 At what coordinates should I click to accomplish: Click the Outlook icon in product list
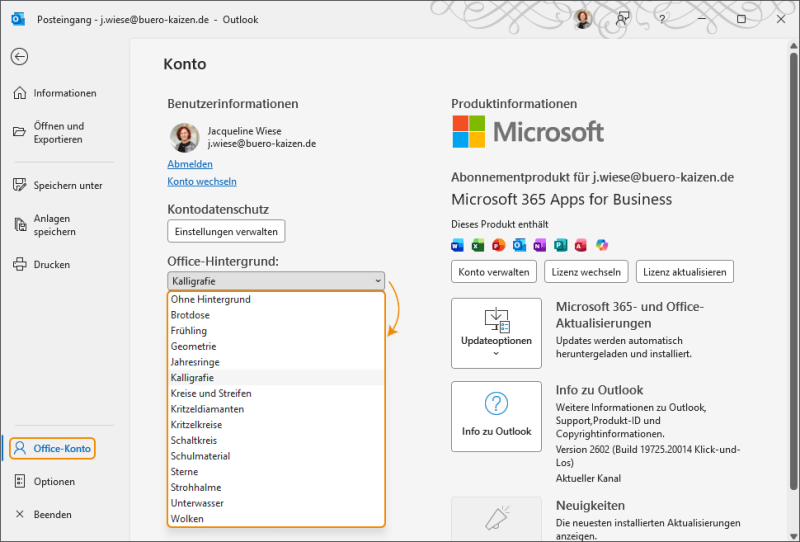[519, 245]
